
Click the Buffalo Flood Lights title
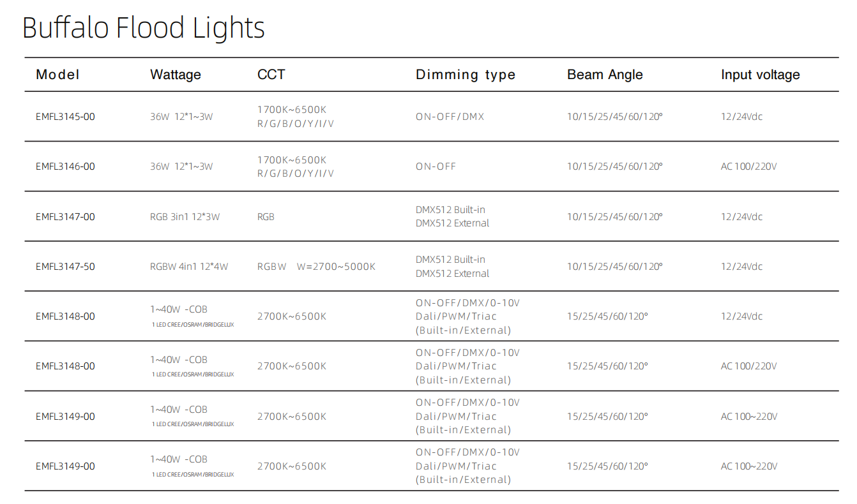coord(144,28)
